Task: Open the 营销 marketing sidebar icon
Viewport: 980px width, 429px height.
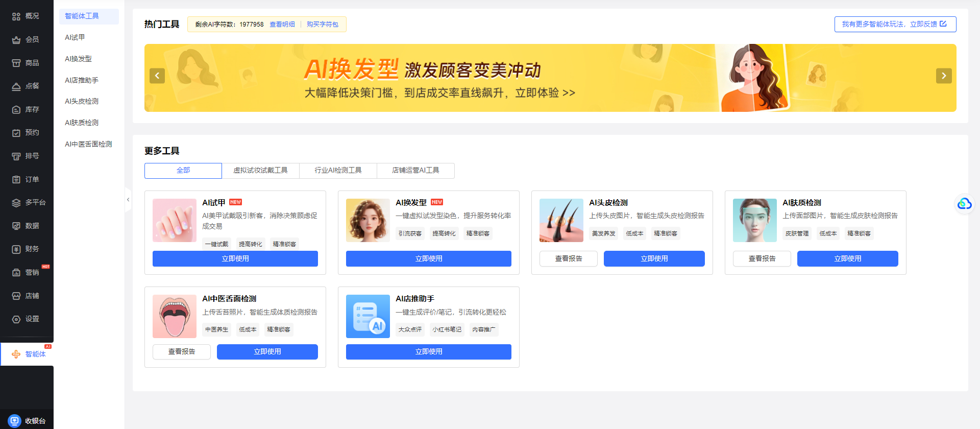Action: (x=16, y=273)
